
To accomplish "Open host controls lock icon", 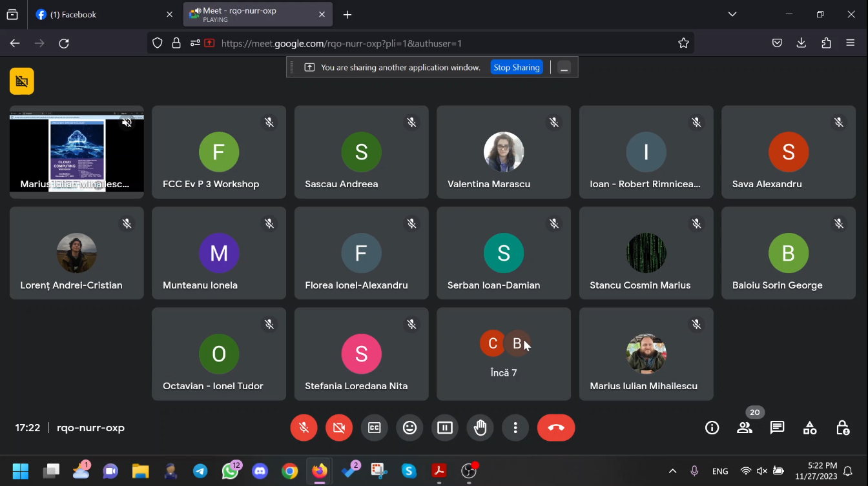I will [x=842, y=428].
